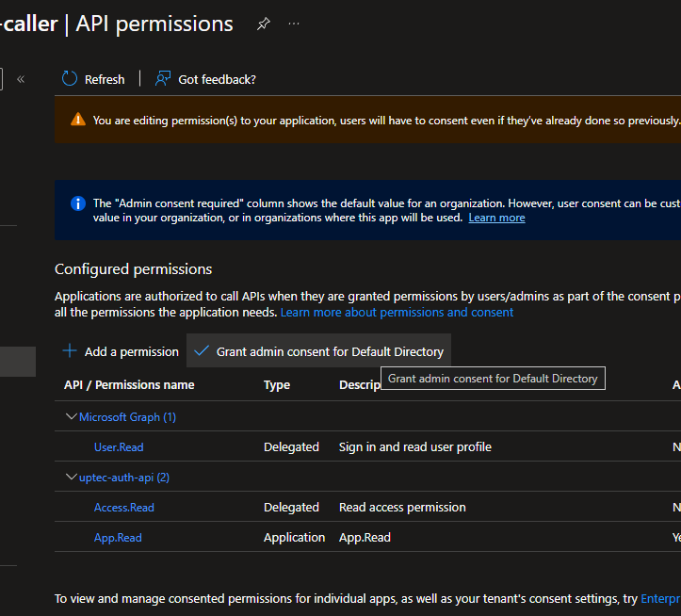
Task: Collapse the sidebar with double chevron
Action: [21, 79]
